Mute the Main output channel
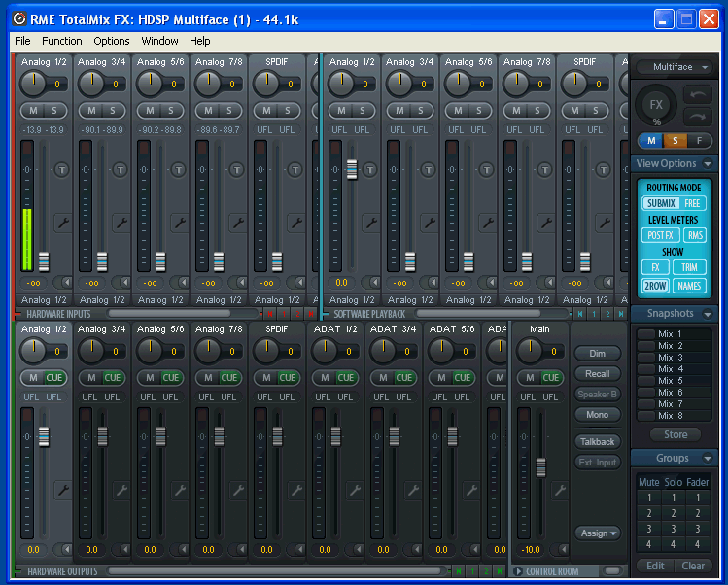This screenshot has width=728, height=585. pyautogui.click(x=530, y=378)
